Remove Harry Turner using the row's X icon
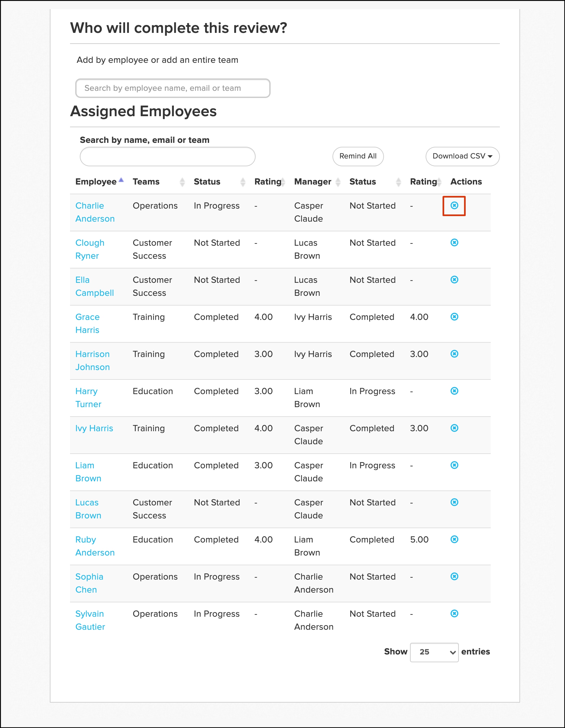565x728 pixels. tap(454, 391)
